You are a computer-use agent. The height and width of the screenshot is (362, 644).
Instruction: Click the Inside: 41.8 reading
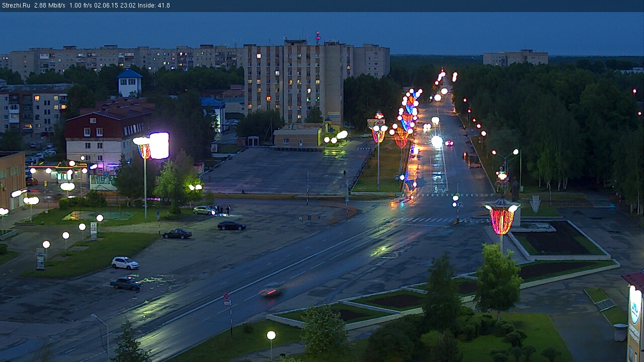[x=154, y=6]
